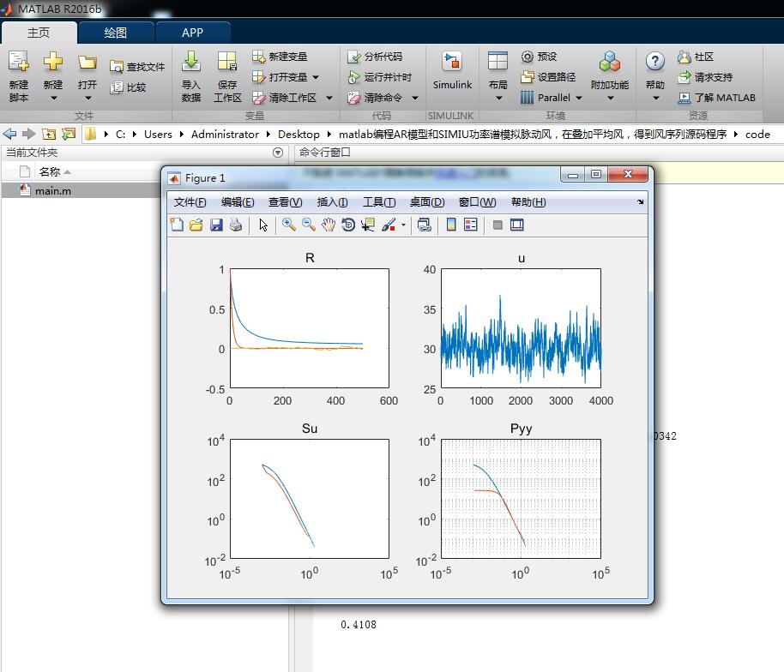784x672 pixels.
Task: Open File (文件) menu in Figure 1
Action: click(190, 201)
